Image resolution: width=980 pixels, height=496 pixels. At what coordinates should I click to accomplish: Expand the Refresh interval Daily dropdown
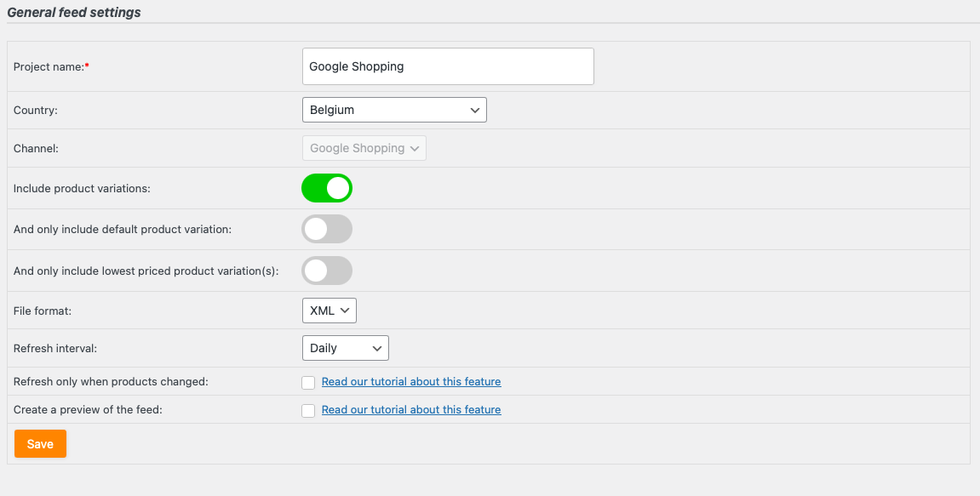tap(345, 348)
